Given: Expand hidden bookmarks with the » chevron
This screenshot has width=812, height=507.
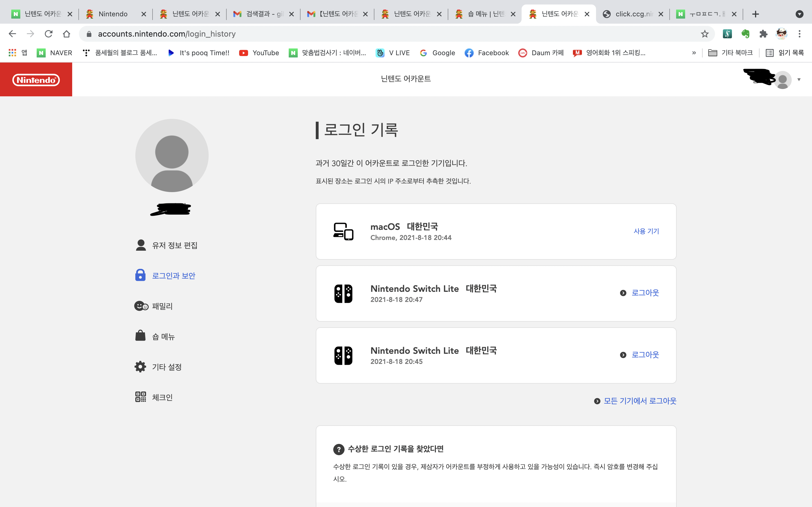Looking at the screenshot, I should [x=694, y=53].
